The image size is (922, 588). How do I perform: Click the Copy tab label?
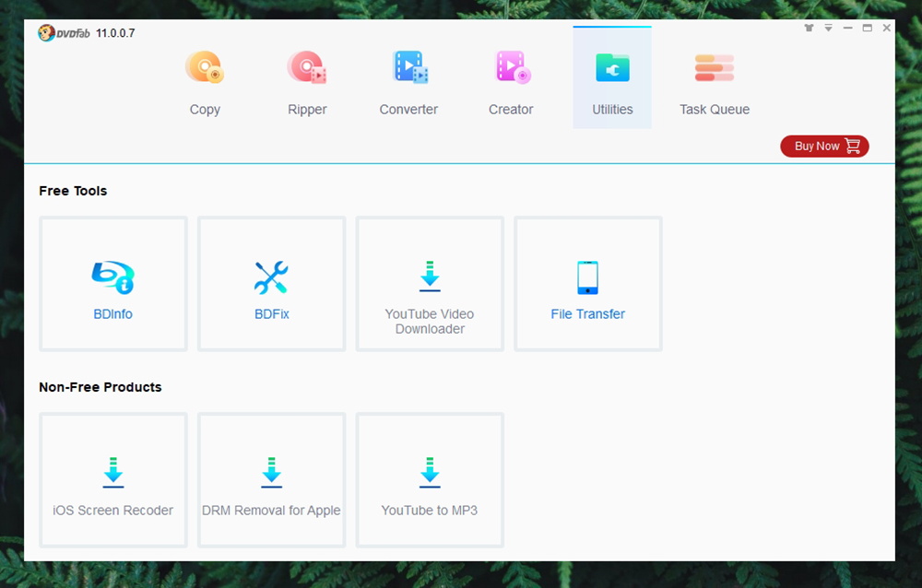(205, 110)
